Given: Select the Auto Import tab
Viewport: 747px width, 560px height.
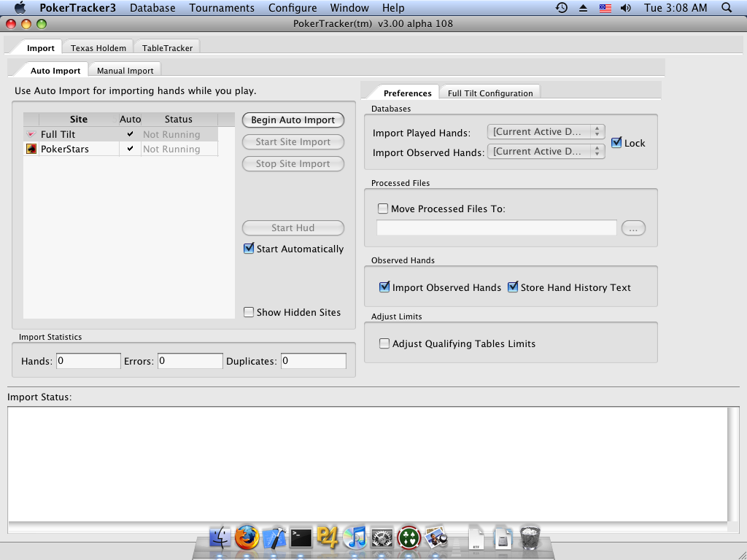Looking at the screenshot, I should [x=55, y=71].
